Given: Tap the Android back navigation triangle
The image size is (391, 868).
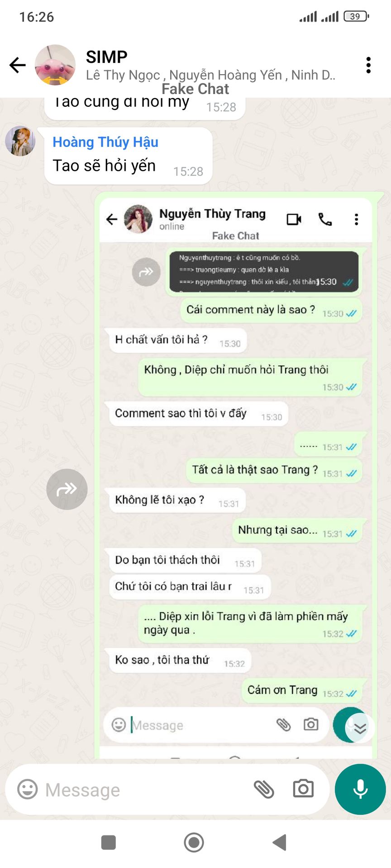Looking at the screenshot, I should tap(280, 842).
